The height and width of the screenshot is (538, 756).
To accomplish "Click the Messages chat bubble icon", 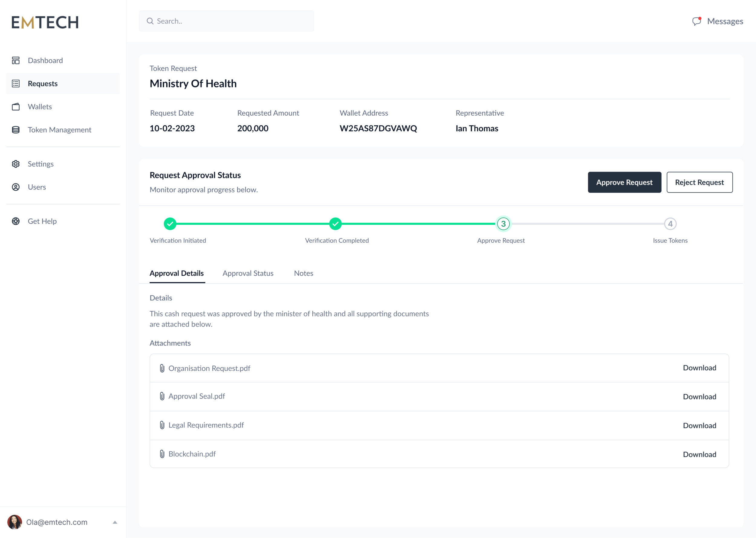I will point(696,21).
